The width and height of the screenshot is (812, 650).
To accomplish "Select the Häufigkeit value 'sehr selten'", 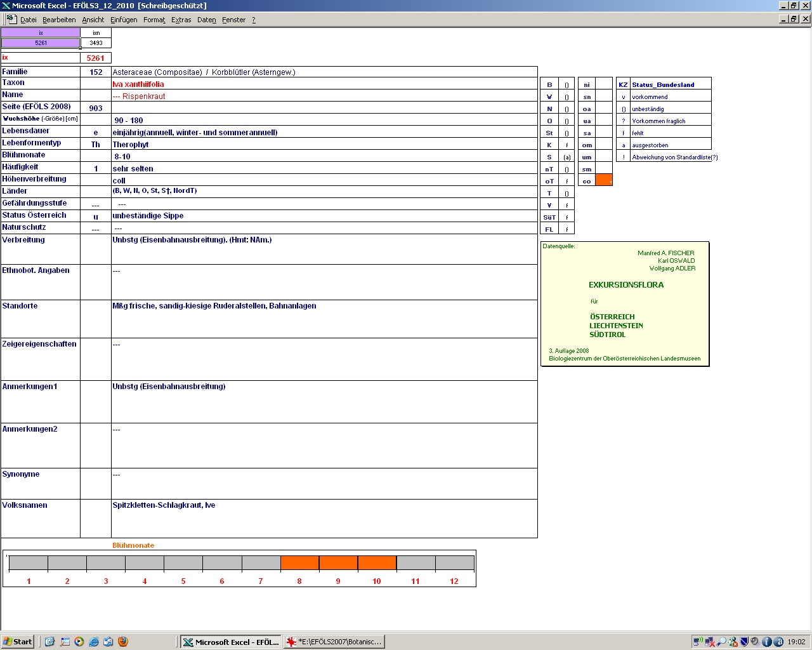I will [324, 168].
